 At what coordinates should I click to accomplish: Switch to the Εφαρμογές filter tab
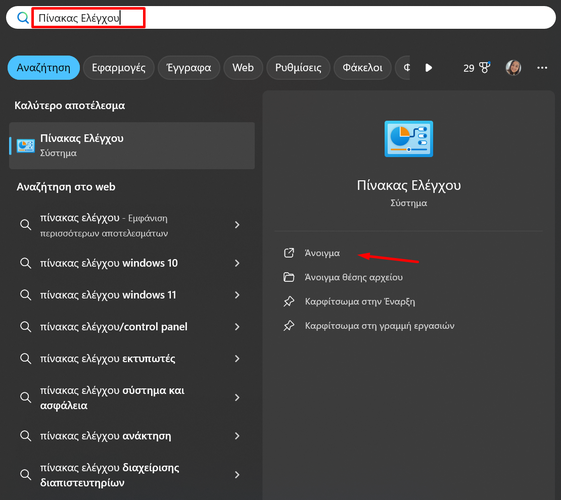pos(119,68)
